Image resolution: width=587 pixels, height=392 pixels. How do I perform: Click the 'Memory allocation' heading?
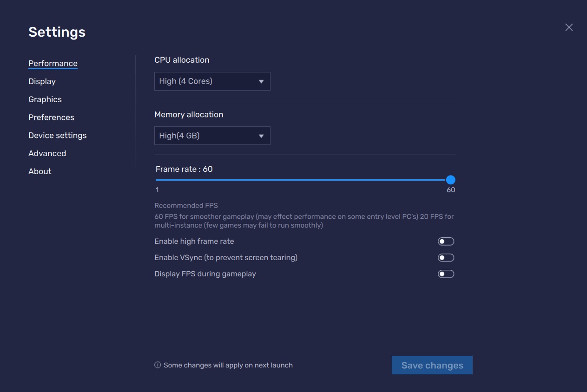click(189, 115)
